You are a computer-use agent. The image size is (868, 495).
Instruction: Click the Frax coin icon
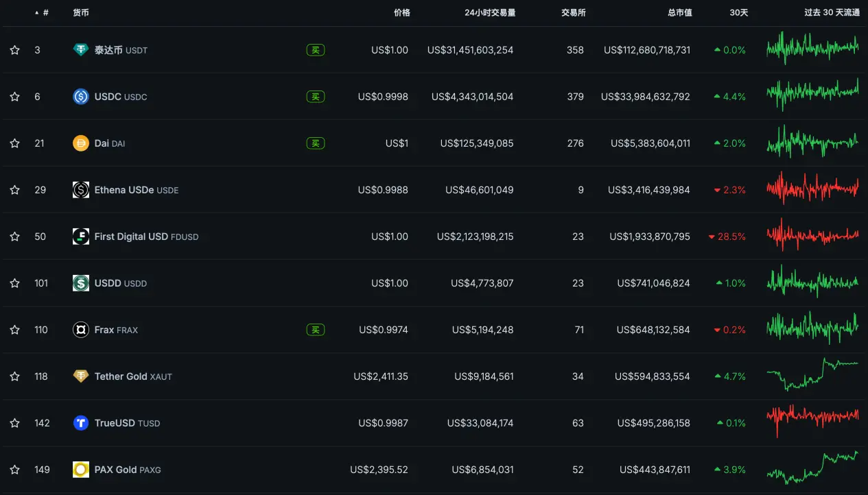pos(81,330)
